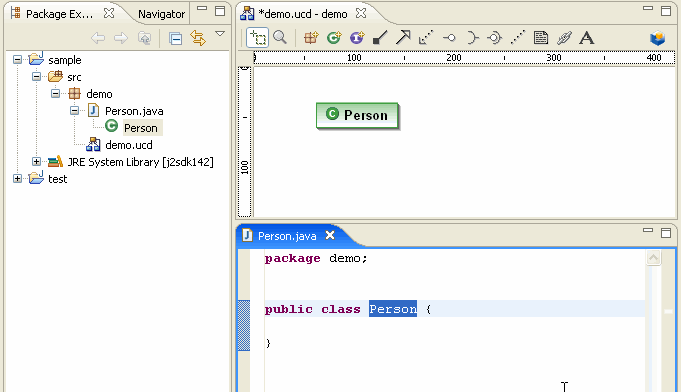Minimize the Package Explorer panel
Screen dimensions: 681x392
(x=202, y=8)
